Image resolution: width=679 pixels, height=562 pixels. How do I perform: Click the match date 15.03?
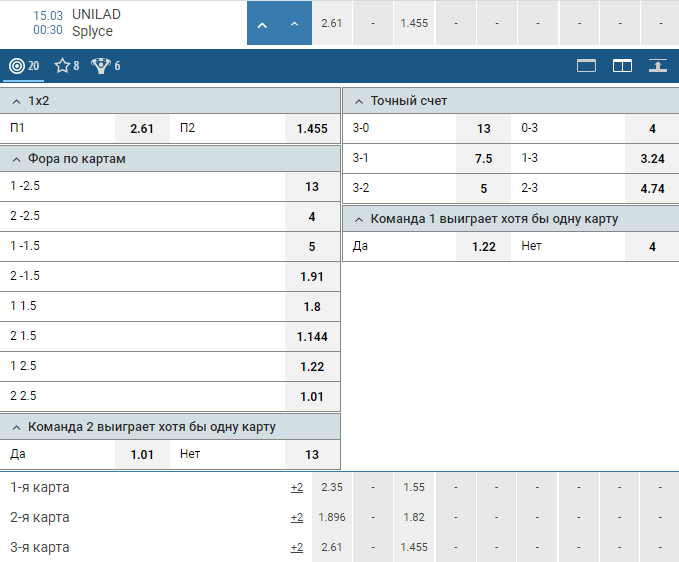48,16
